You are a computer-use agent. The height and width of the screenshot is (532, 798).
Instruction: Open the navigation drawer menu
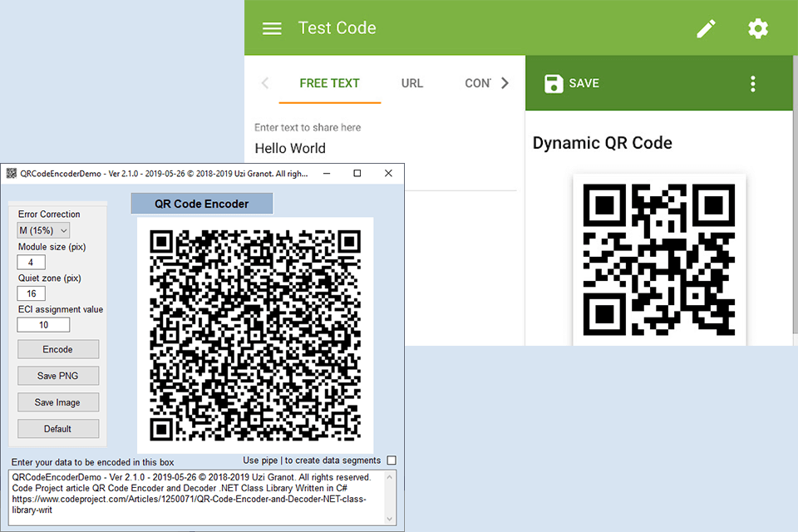(271, 27)
